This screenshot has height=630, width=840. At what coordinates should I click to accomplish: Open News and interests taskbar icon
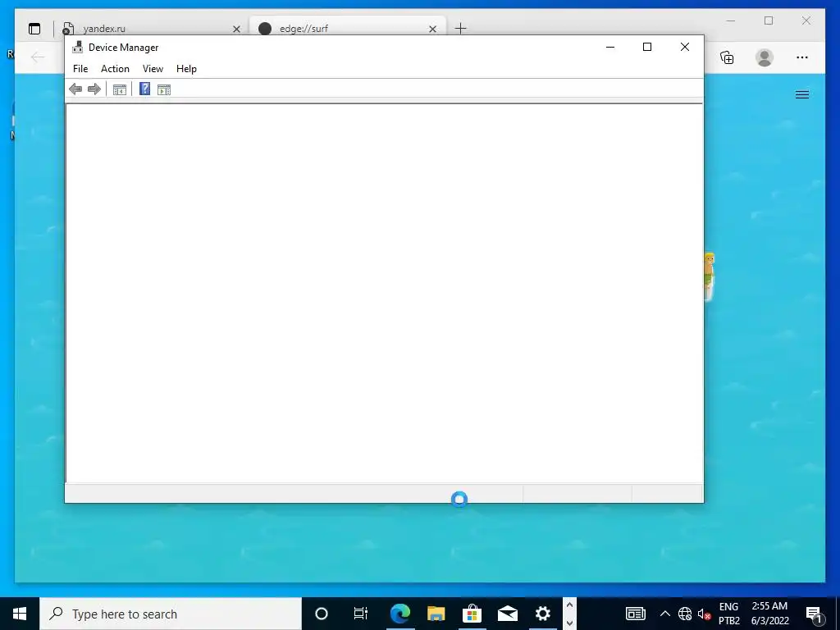636,614
